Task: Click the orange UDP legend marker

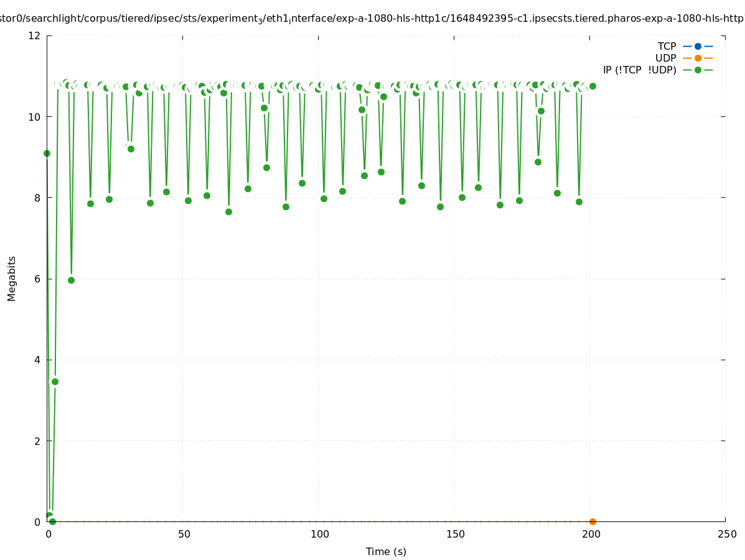Action: click(698, 58)
